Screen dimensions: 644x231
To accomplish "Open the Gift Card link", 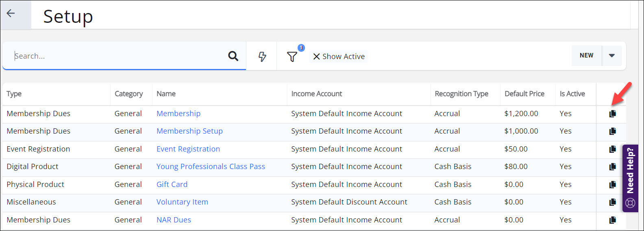I will (172, 185).
